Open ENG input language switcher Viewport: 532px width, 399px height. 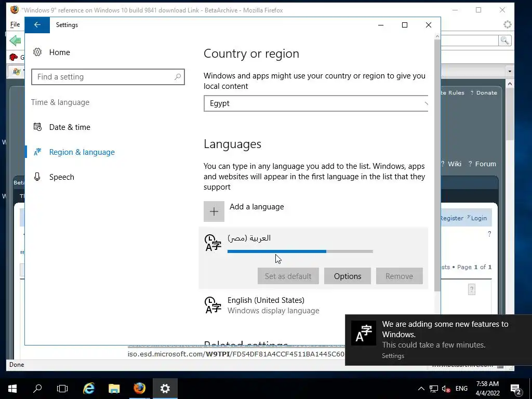[x=461, y=389]
